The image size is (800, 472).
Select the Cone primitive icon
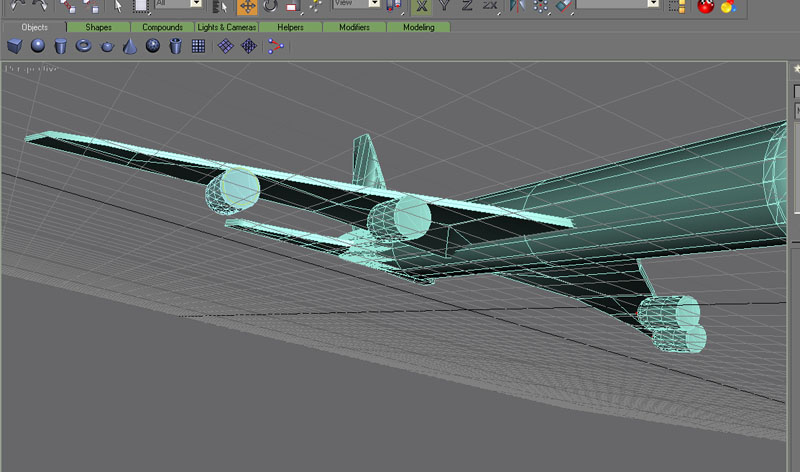(x=130, y=46)
